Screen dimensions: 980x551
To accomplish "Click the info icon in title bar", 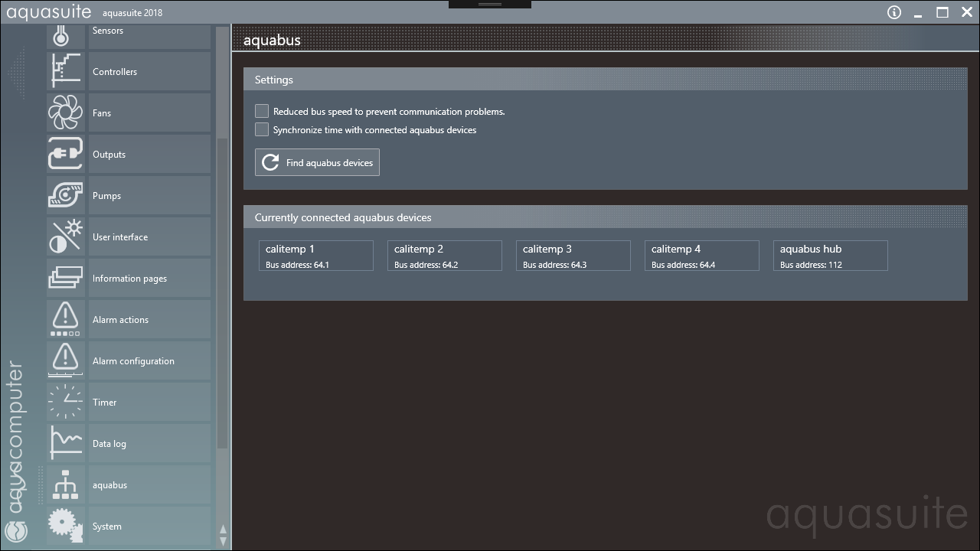I will (x=894, y=12).
